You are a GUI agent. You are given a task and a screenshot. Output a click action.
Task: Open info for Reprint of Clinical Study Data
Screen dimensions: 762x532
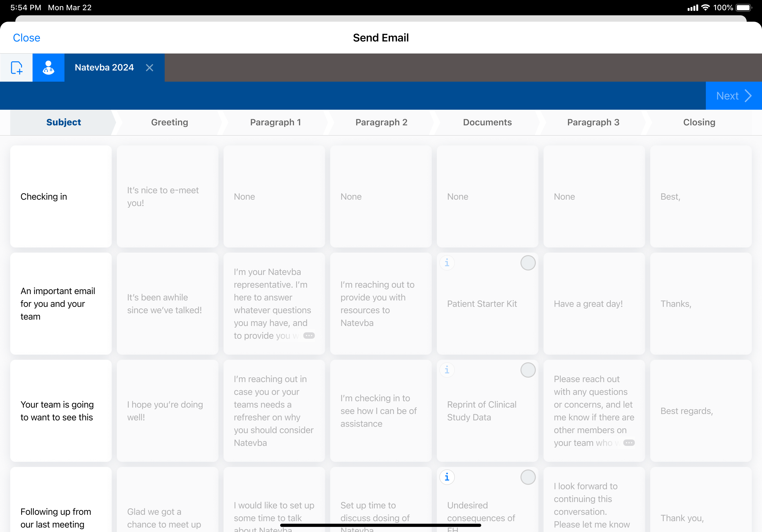click(447, 370)
